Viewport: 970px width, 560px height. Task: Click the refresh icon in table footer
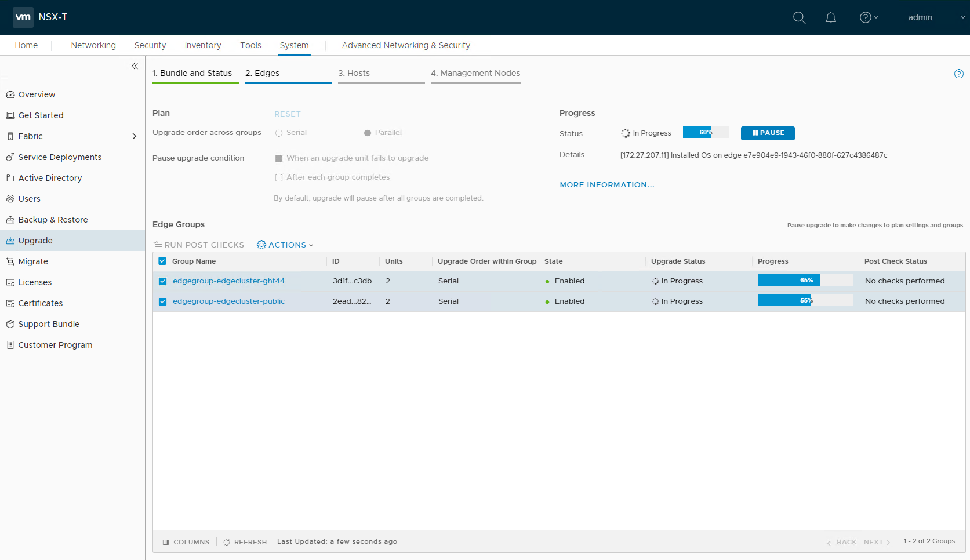(x=227, y=542)
